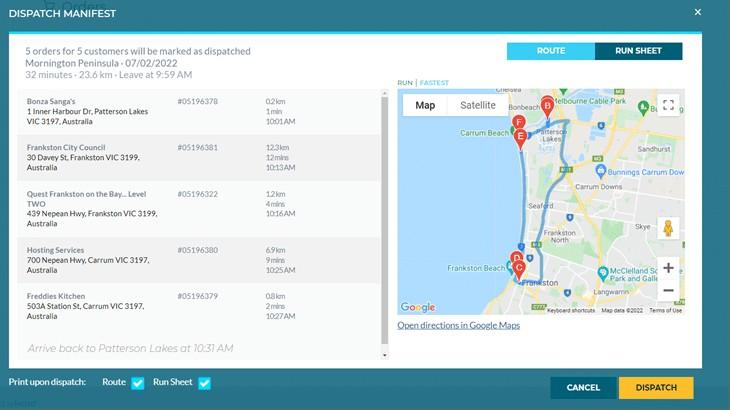This screenshot has width=730, height=410.
Task: Toggle the Route print checkbox
Action: tap(138, 383)
